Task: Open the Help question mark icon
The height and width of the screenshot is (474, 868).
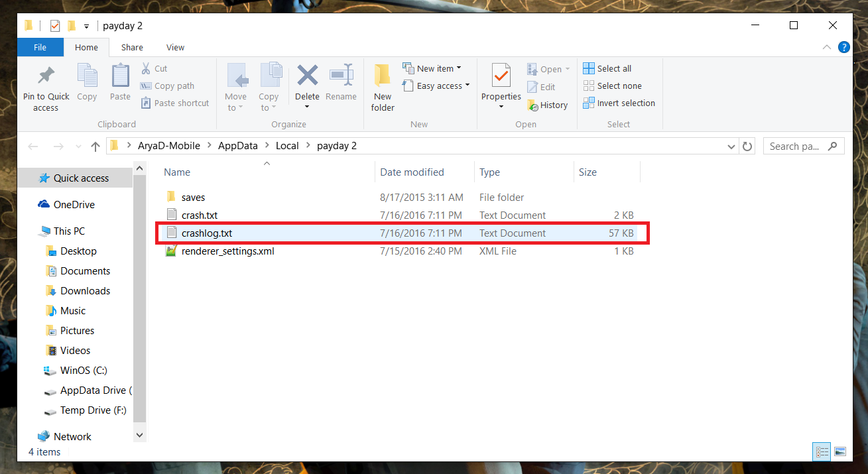Action: [x=843, y=47]
